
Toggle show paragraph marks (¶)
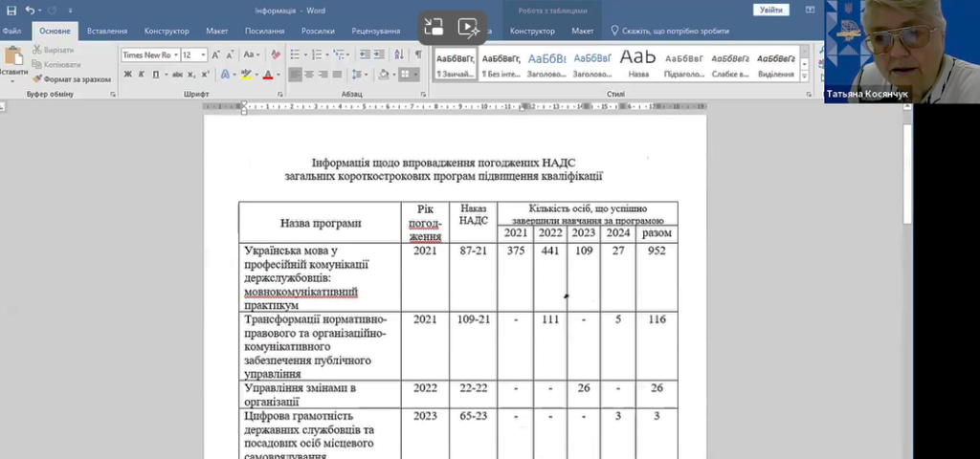point(418,55)
